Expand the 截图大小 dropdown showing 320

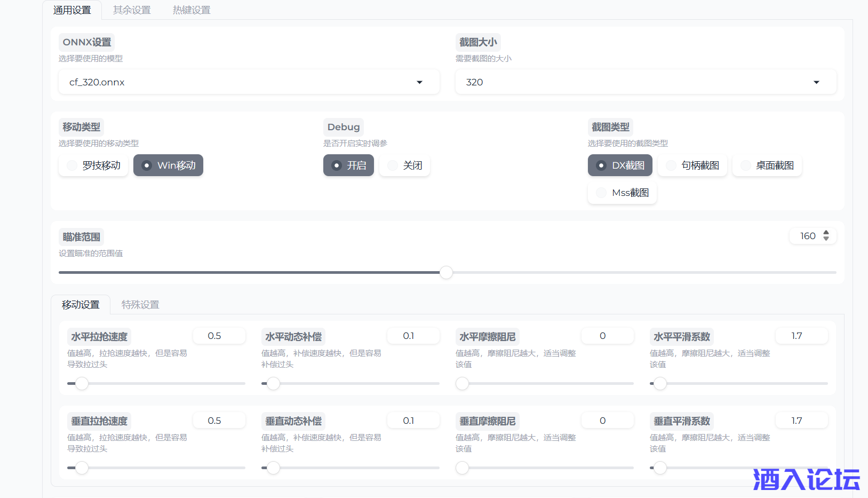(646, 82)
